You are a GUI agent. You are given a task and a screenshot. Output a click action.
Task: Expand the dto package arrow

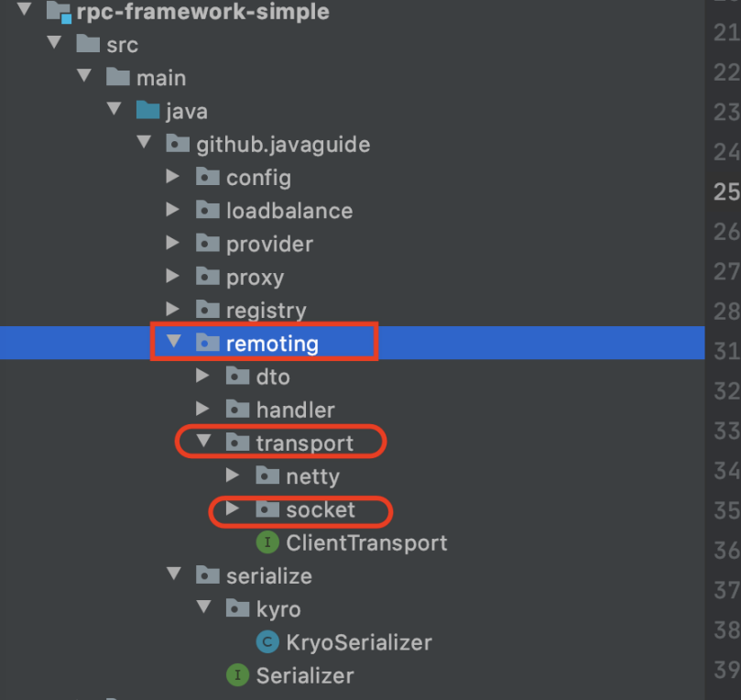tap(202, 377)
